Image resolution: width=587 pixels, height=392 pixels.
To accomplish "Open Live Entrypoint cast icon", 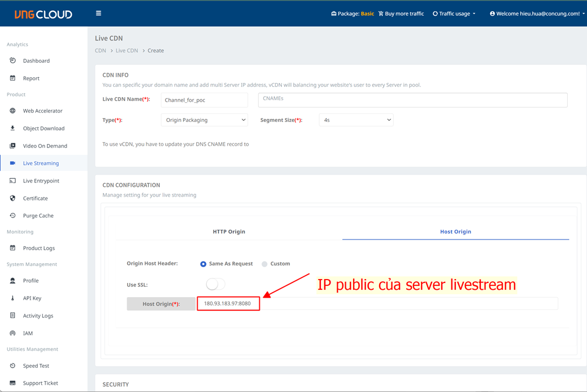I will 12,181.
